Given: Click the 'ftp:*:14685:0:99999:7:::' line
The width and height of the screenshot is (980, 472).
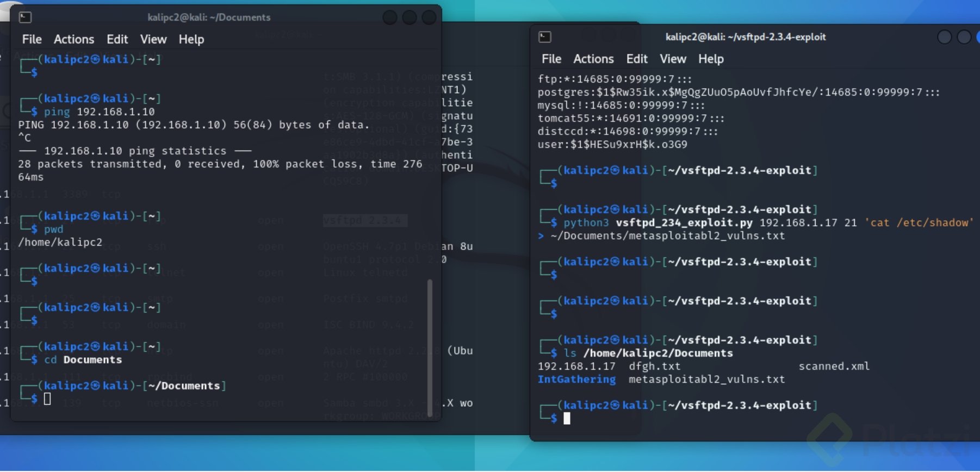Looking at the screenshot, I should (615, 79).
